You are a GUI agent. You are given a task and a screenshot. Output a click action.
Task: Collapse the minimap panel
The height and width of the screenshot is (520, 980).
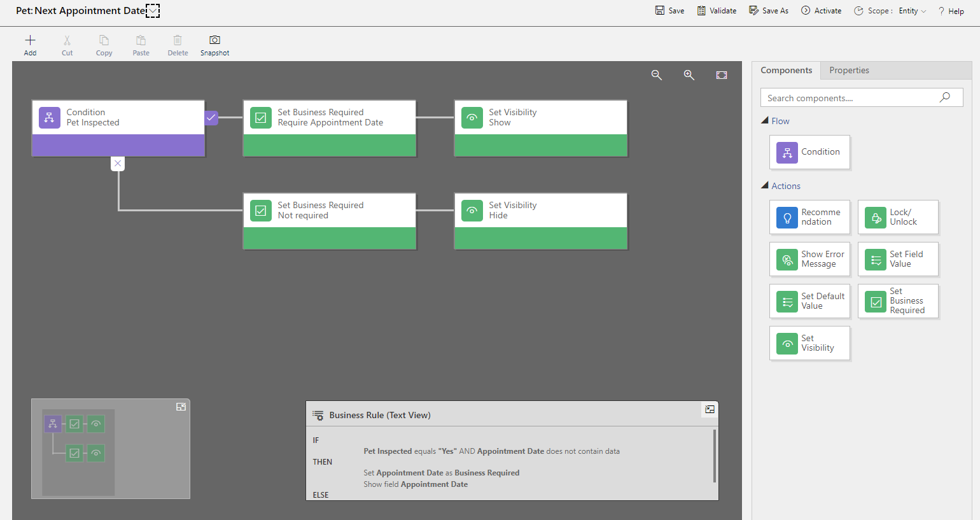click(181, 407)
